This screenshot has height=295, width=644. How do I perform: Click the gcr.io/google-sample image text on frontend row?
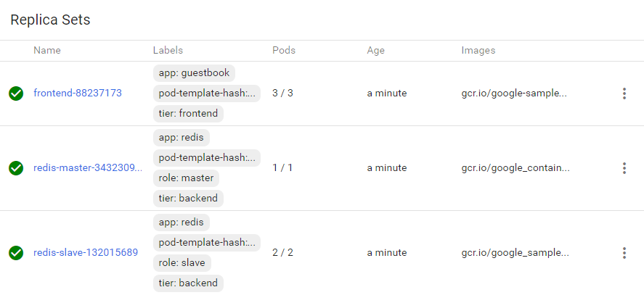pos(514,94)
